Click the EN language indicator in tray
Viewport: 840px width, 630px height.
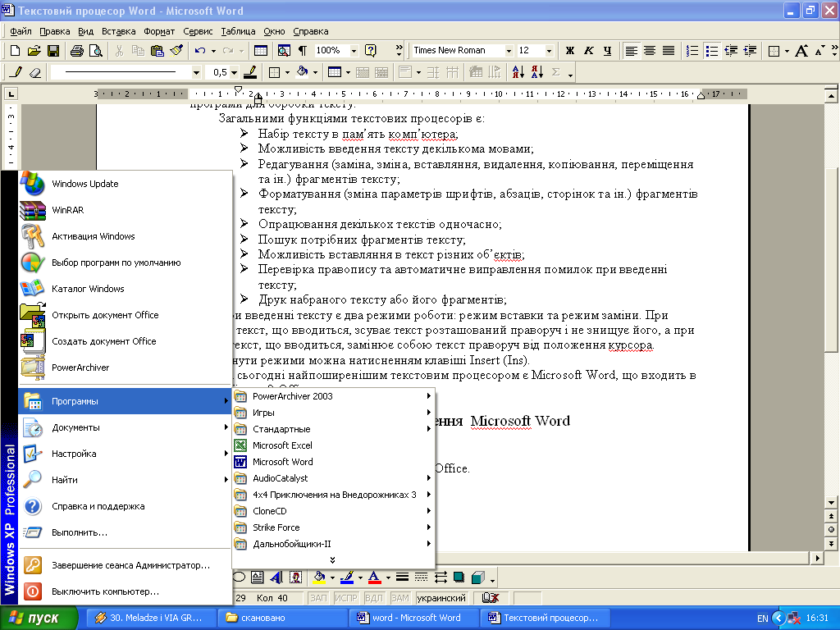point(762,619)
